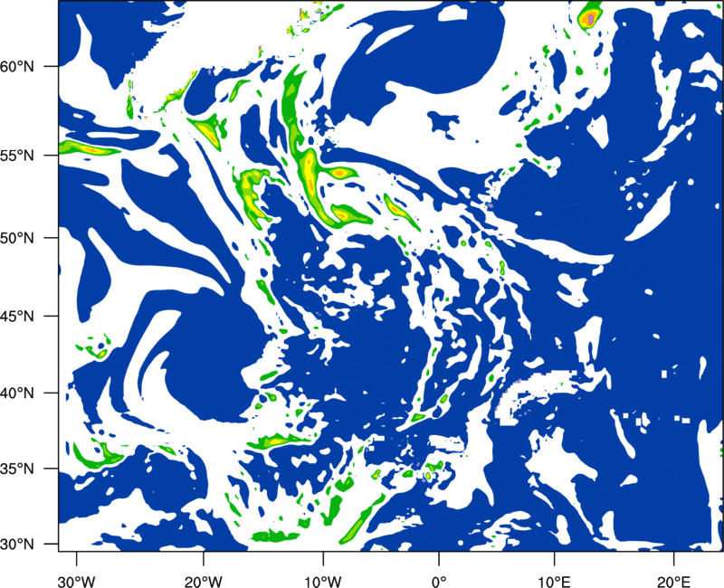Image resolution: width=724 pixels, height=588 pixels.
Task: Click the 0° longitude label
Action: [438, 582]
